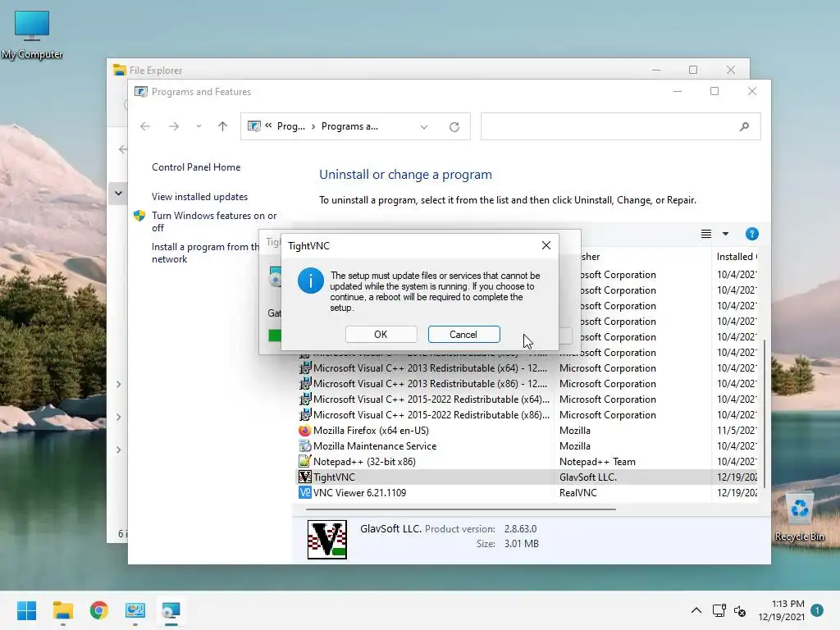Open the view options dropdown arrow
Screen dimensions: 840x630
(725, 234)
